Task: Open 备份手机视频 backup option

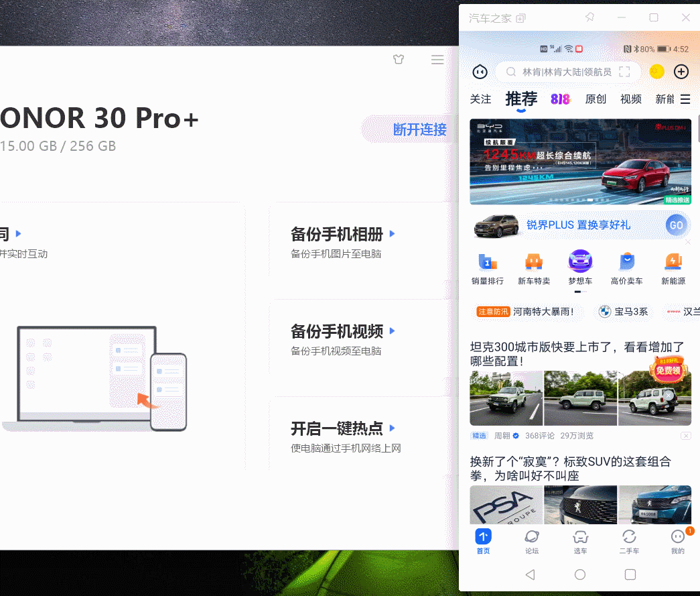Action: 337,331
